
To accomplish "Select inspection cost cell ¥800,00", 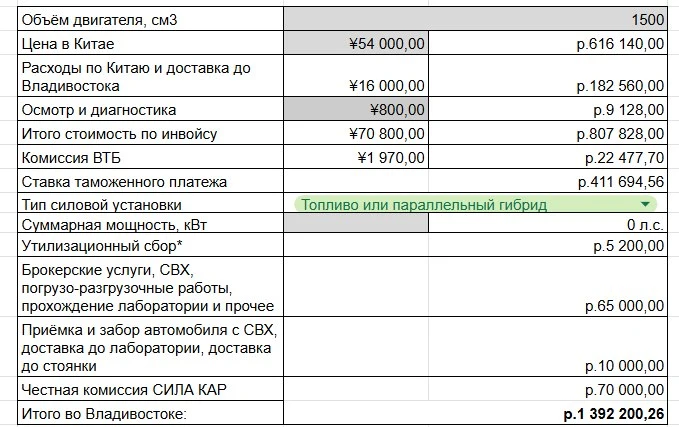I will coord(356,109).
